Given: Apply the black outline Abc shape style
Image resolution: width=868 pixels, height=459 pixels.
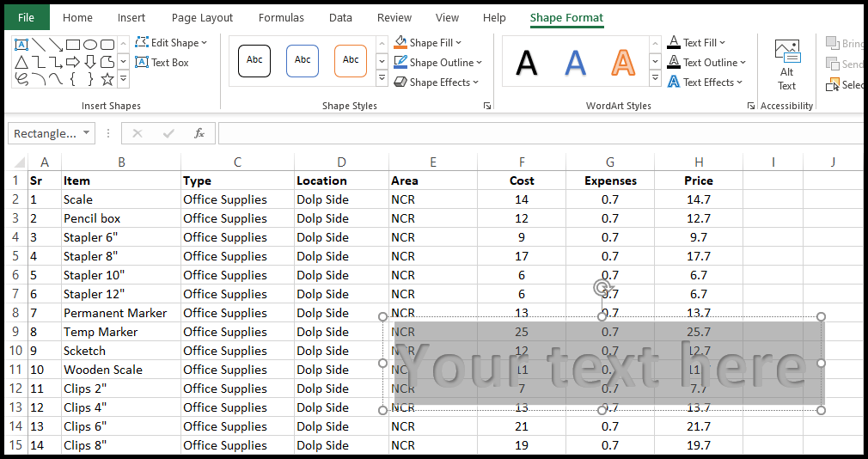Looking at the screenshot, I should click(x=254, y=60).
